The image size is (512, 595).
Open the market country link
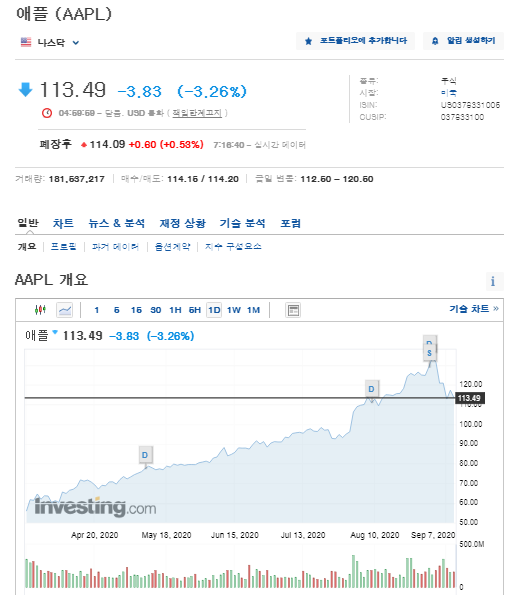point(449,93)
